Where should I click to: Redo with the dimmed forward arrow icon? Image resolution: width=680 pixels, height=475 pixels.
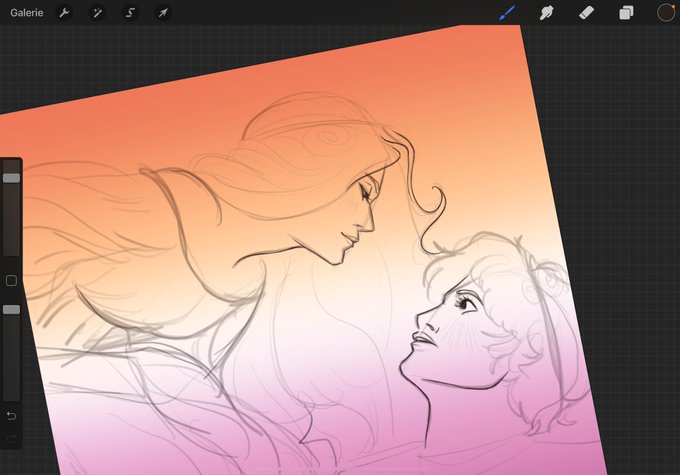click(12, 439)
